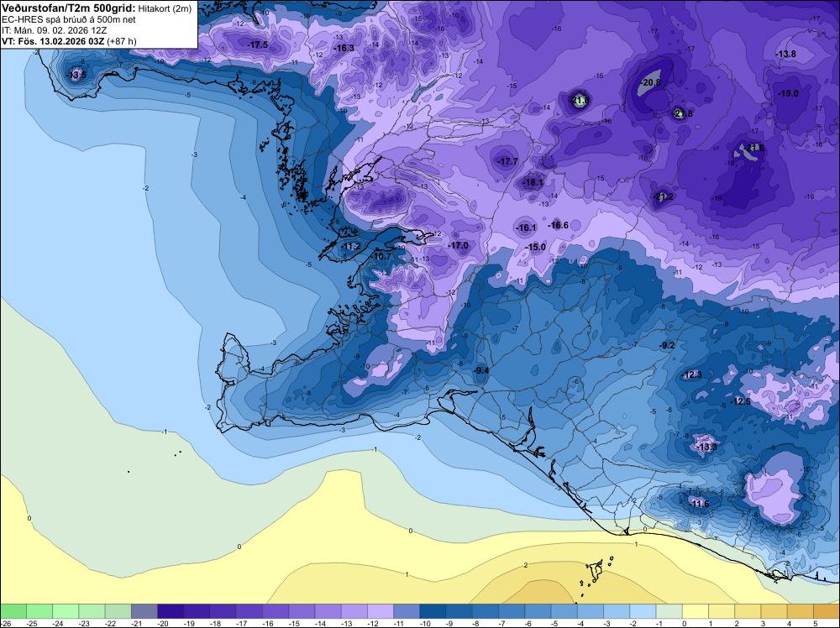Click the -9.4 temperature label on map
Viewport: 840px width, 628px height.
[481, 370]
